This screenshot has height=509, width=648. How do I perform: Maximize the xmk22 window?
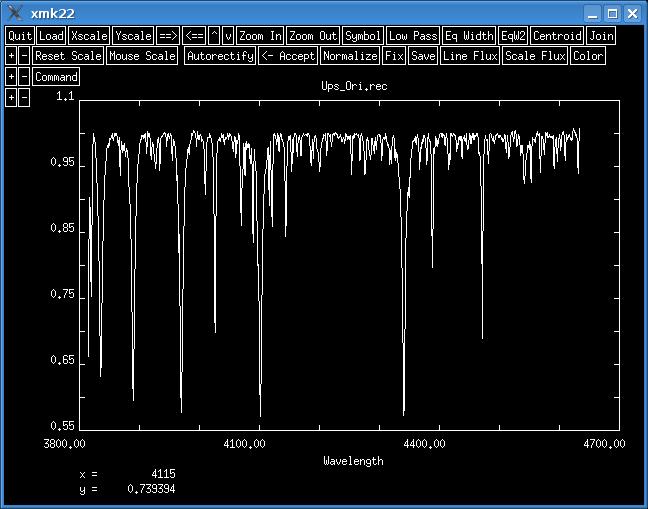612,14
